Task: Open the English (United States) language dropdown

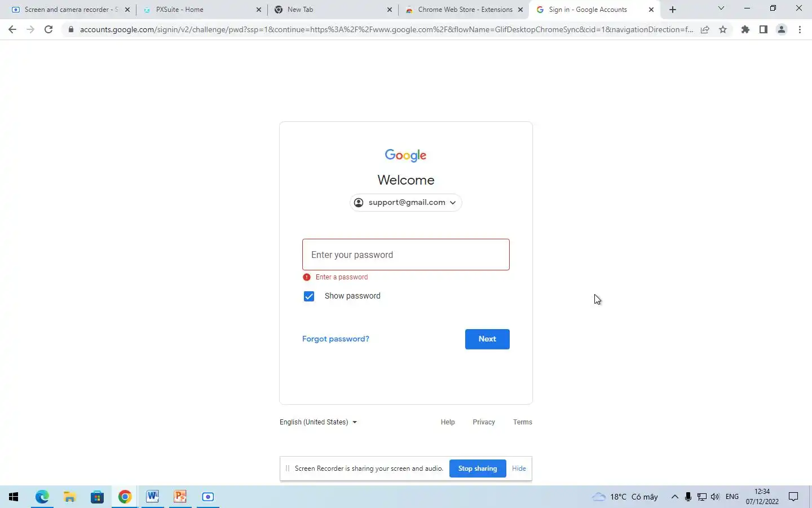Action: pos(319,422)
